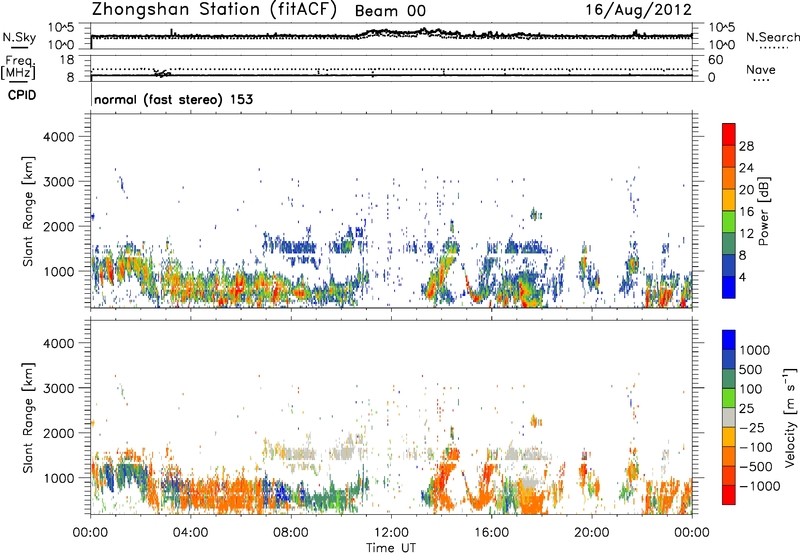Viewport: 800px width, 554px height.
Task: Click the '12:00' time axis label
Action: pyautogui.click(x=391, y=533)
